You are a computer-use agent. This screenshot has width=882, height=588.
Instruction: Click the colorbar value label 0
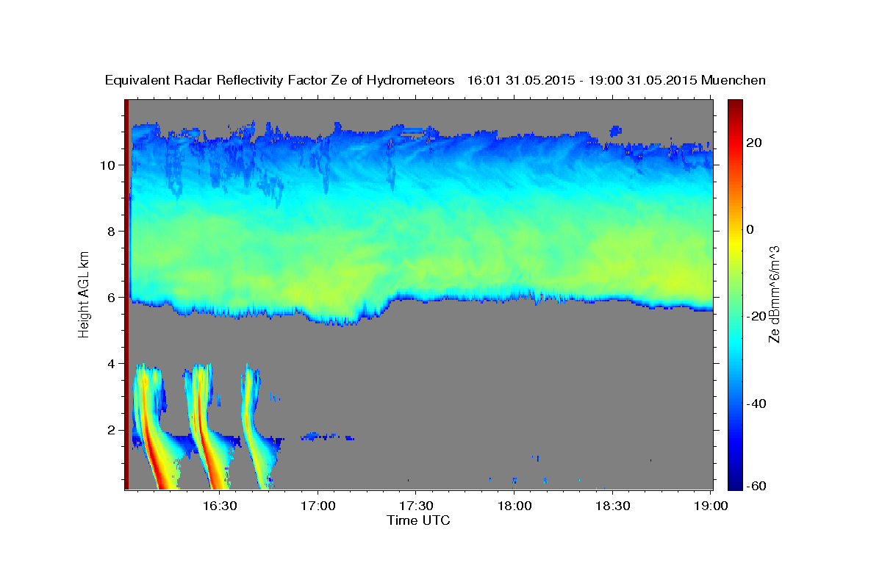750,229
